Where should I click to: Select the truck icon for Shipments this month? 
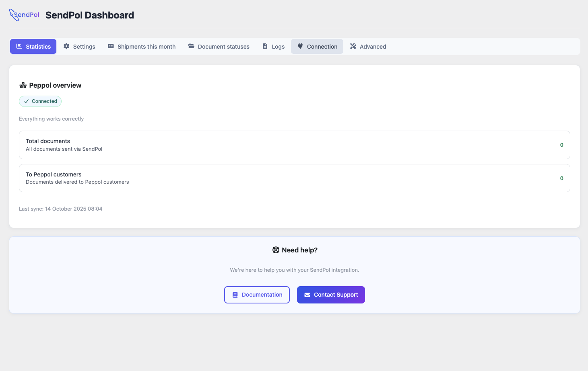pyautogui.click(x=110, y=46)
